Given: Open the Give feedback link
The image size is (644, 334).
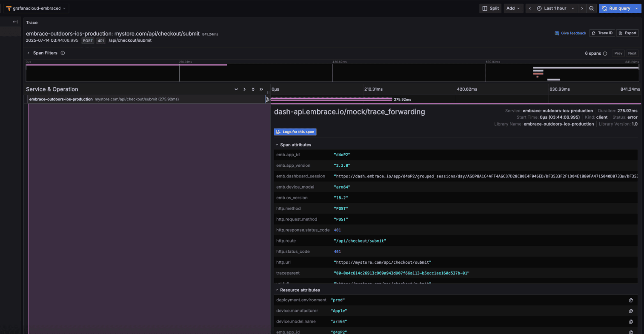Looking at the screenshot, I should pos(570,33).
